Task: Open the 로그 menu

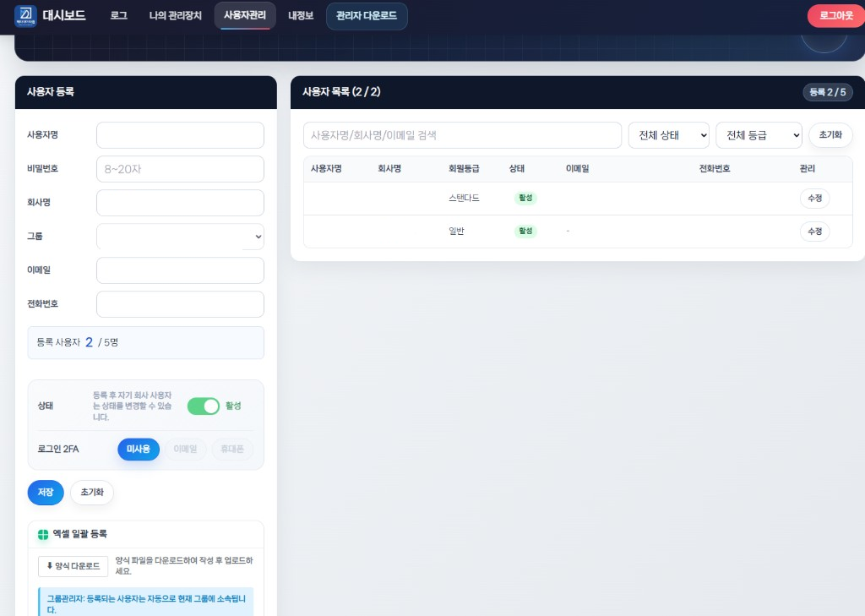Action: pos(118,15)
